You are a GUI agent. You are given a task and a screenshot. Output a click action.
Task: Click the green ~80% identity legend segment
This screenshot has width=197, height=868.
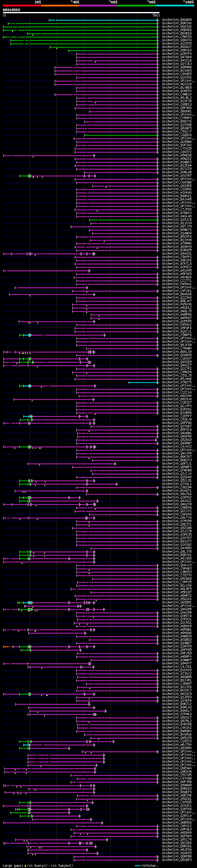tap(137, 6)
